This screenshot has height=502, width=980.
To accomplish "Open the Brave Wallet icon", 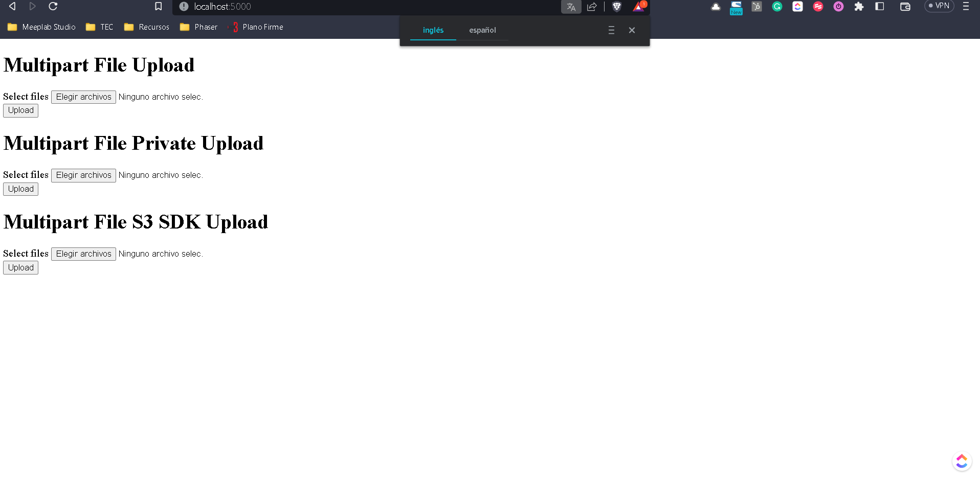I will (x=905, y=7).
